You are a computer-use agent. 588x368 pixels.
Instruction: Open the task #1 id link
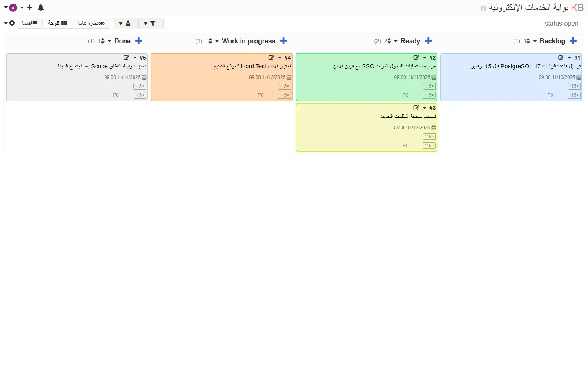pyautogui.click(x=577, y=58)
